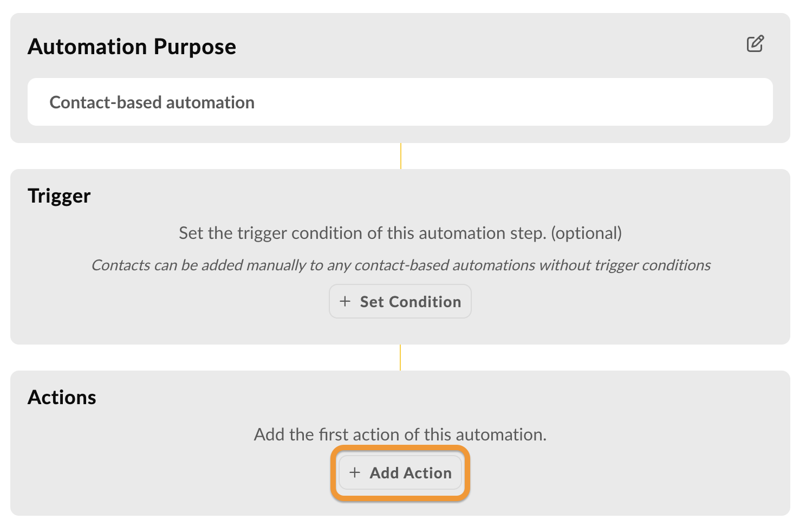Click the Trigger section heading
Screen dimensions: 806x532
click(59, 196)
